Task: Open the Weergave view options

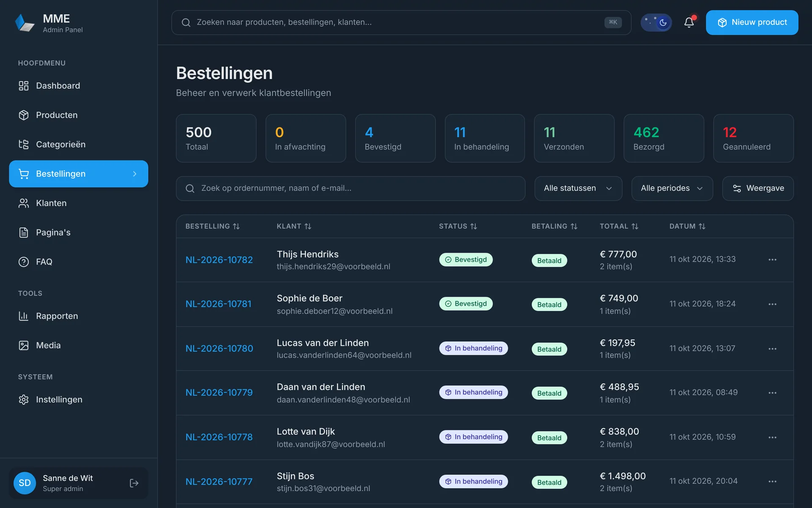Action: pyautogui.click(x=758, y=188)
